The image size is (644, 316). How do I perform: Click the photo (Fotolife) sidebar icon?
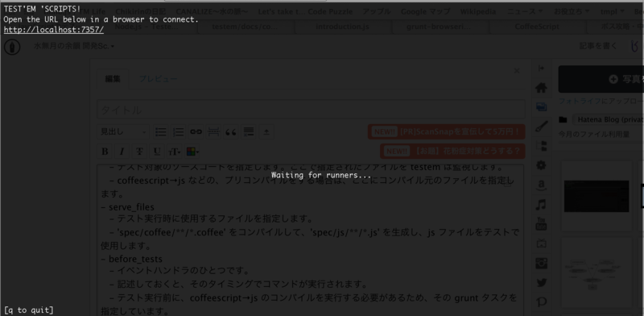click(x=541, y=107)
